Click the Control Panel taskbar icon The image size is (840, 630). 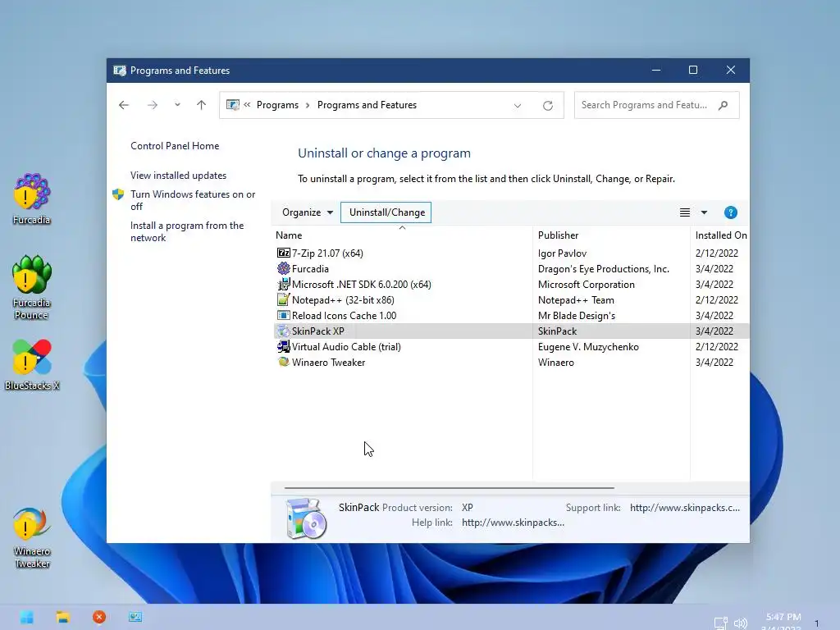pos(135,617)
